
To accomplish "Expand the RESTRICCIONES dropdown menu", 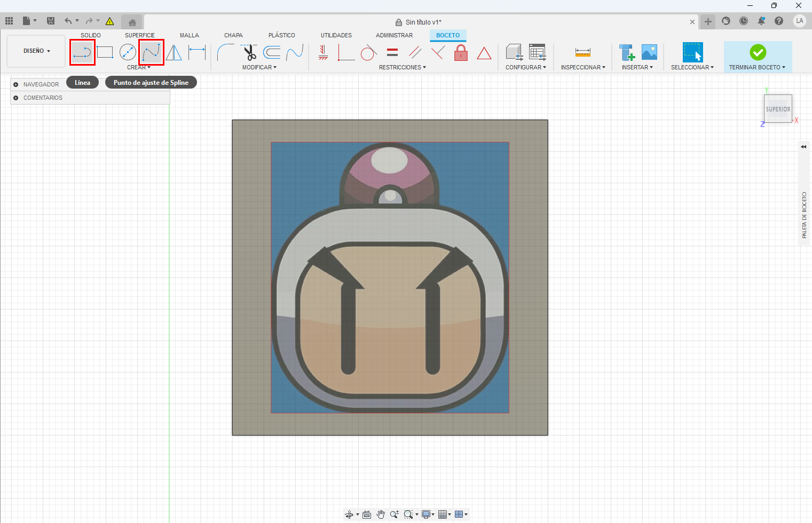I will tap(403, 67).
